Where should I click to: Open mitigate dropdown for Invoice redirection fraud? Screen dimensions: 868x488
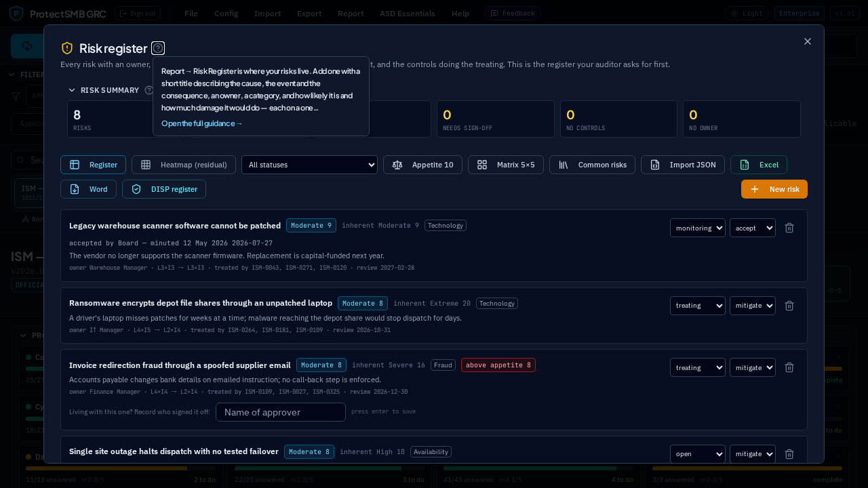753,367
